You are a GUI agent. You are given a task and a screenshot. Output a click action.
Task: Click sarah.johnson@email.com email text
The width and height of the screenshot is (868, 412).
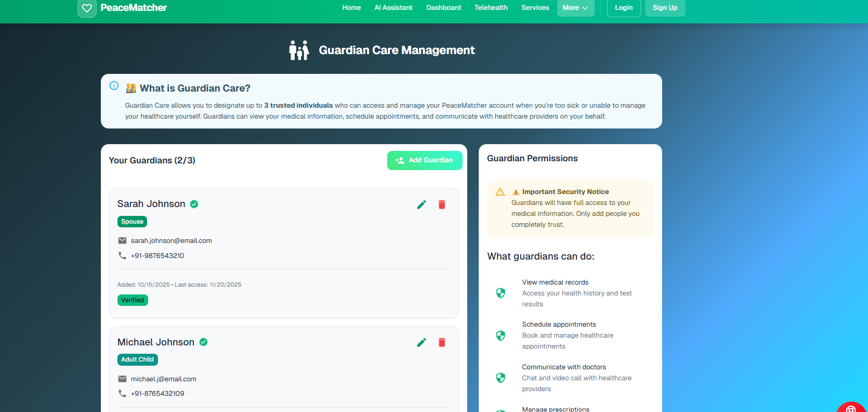coord(172,241)
